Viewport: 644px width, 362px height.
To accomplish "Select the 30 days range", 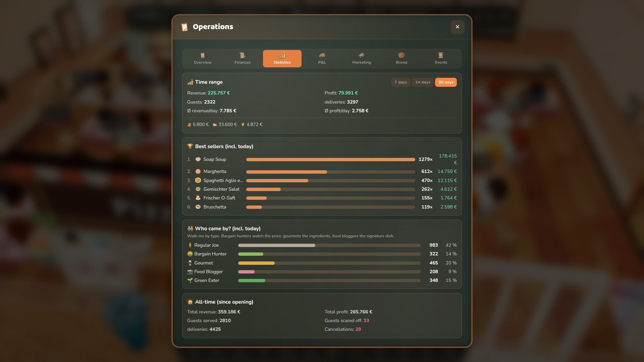I will (x=446, y=82).
